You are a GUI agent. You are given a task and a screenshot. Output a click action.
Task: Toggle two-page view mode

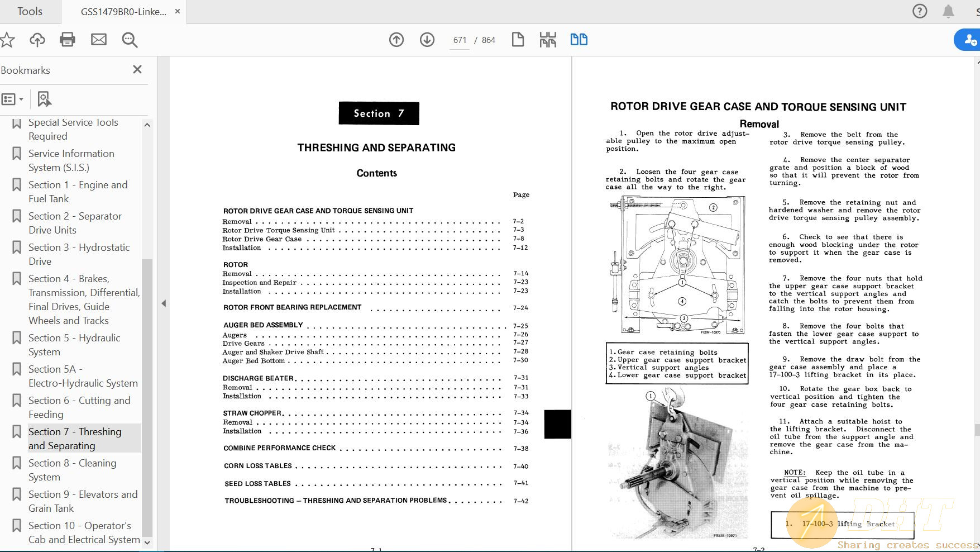click(x=579, y=40)
